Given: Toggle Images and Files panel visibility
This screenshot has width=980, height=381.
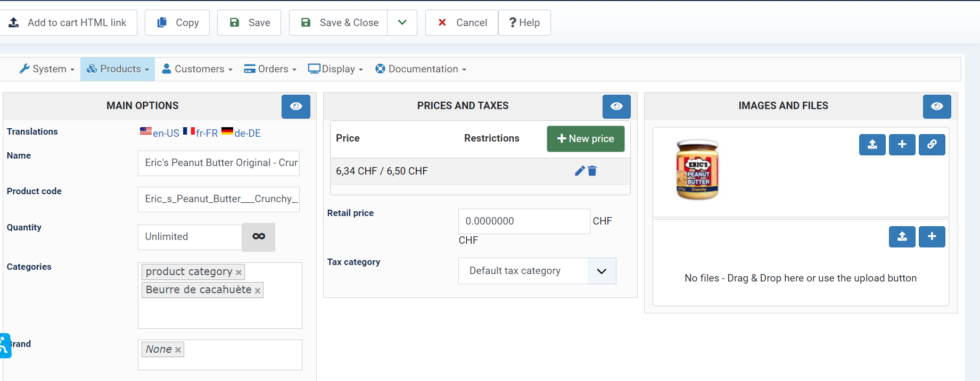Looking at the screenshot, I should pyautogui.click(x=937, y=106).
